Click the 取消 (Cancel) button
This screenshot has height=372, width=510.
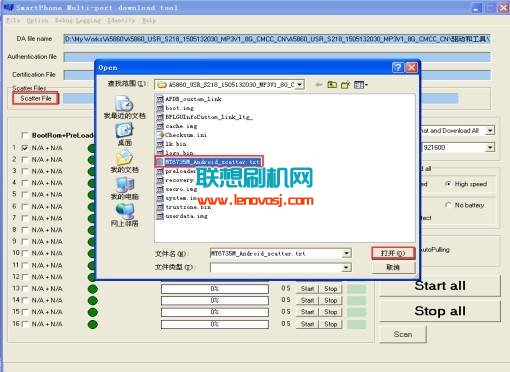393,267
